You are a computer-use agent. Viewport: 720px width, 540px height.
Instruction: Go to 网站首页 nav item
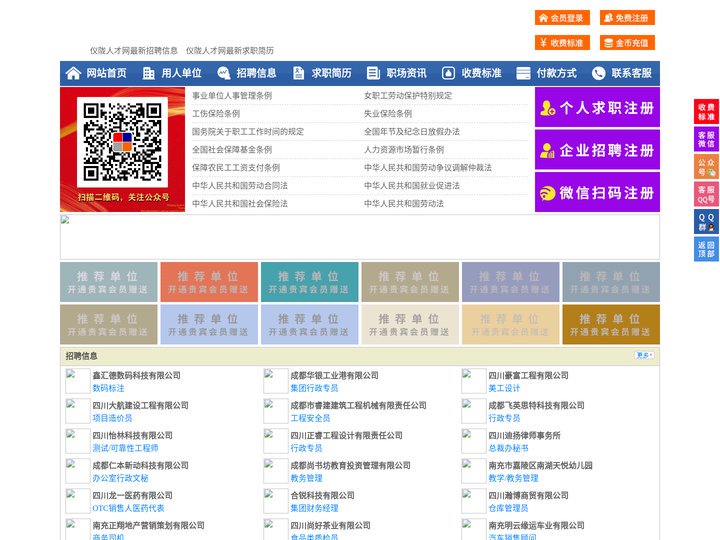[x=107, y=73]
